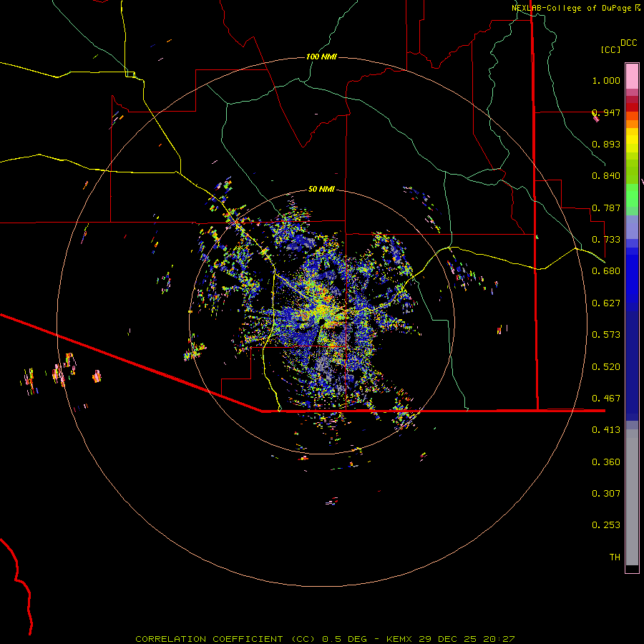
Task: Click the 0.413 legend value
Action: pos(606,430)
